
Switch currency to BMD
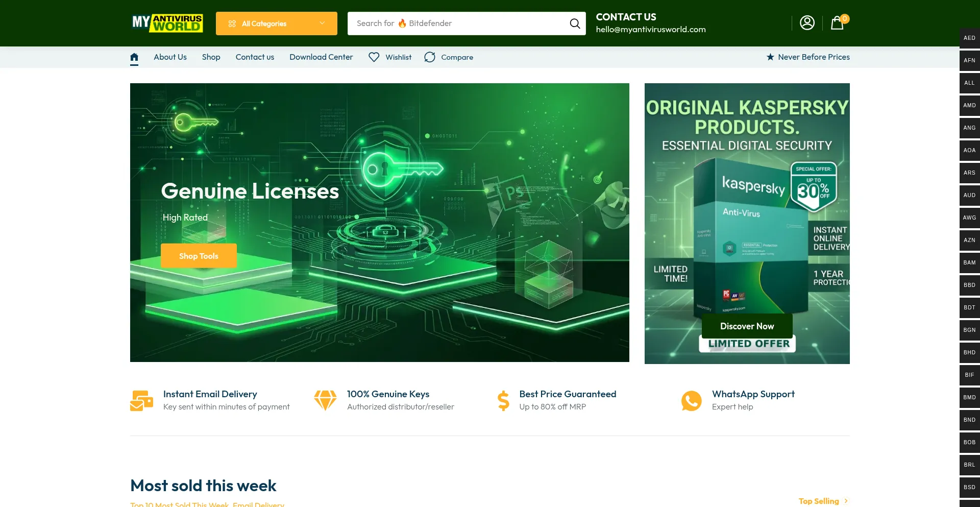tap(969, 397)
